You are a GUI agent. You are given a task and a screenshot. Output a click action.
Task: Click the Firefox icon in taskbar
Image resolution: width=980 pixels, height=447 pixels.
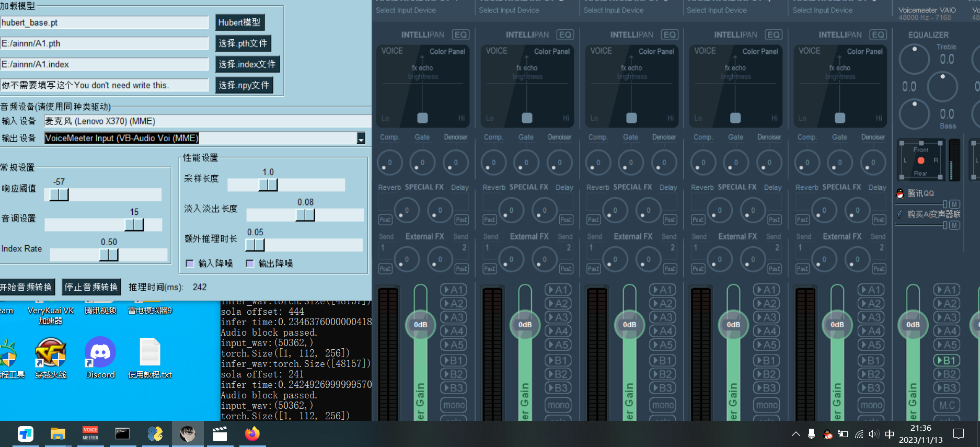[x=252, y=434]
